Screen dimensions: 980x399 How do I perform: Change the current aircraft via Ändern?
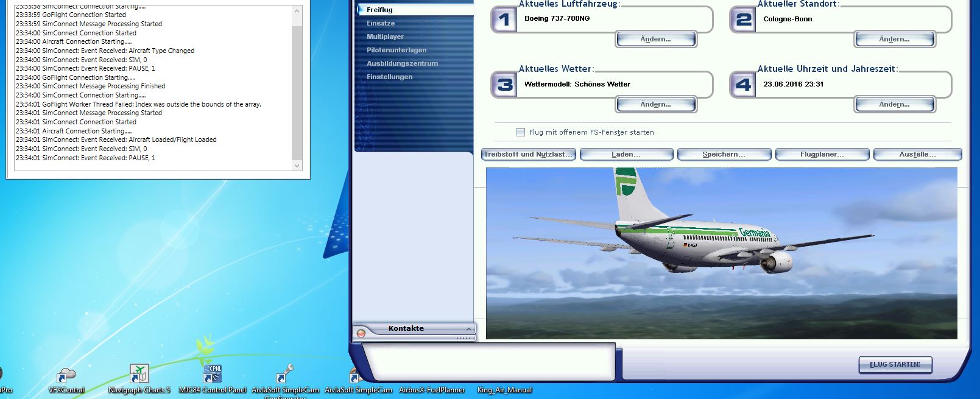coord(656,40)
